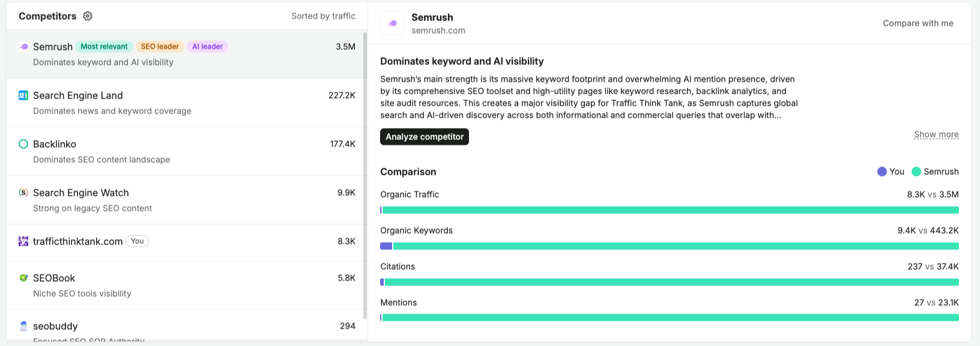
Task: Click the green Semrush legend swatch
Action: click(916, 172)
